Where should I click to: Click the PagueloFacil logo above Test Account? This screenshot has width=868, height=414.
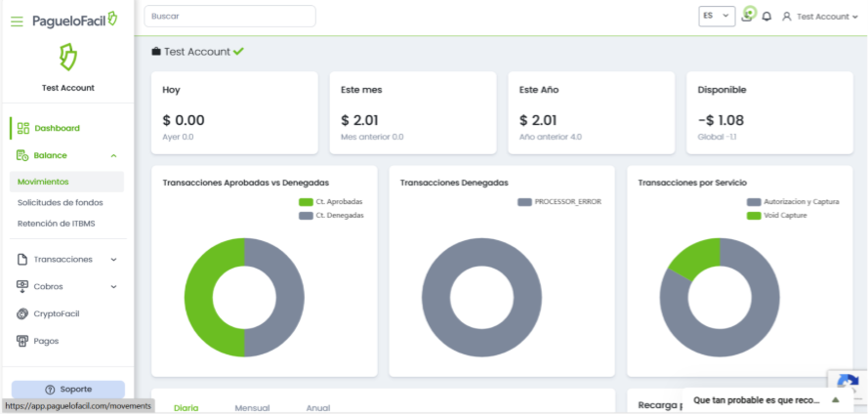click(x=67, y=57)
